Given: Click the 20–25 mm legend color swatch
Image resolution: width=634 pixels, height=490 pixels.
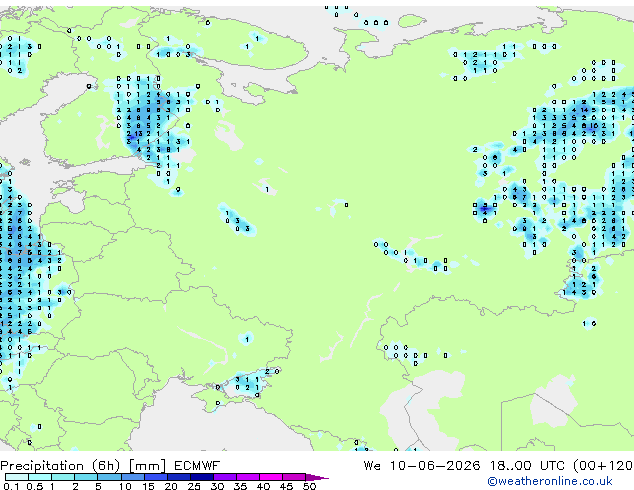Looking at the screenshot, I should [179, 477].
